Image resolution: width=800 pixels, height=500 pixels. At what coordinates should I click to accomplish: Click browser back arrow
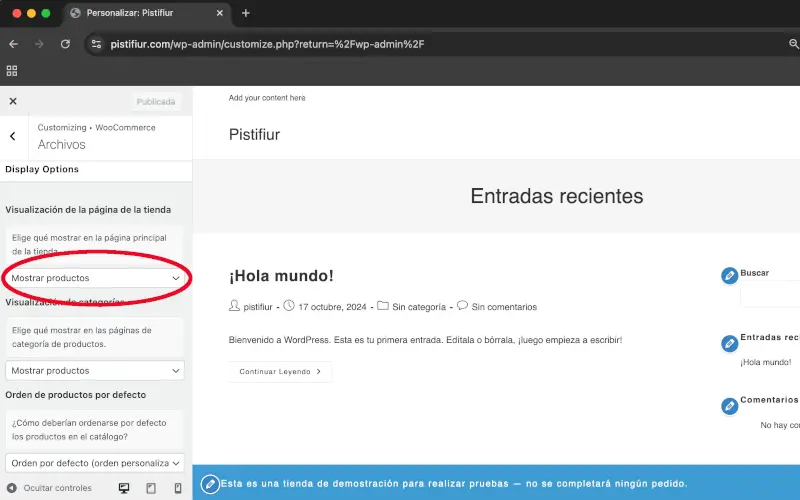[14, 44]
